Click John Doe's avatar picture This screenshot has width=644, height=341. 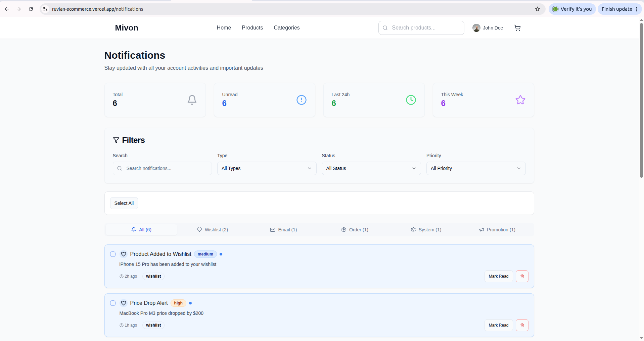476,28
